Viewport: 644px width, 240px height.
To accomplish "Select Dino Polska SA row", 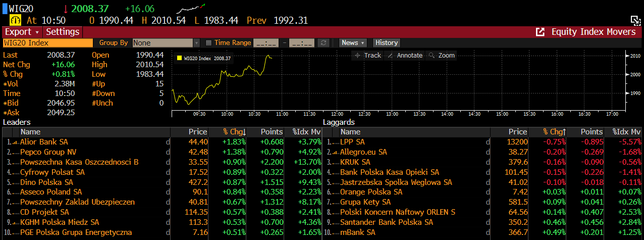I will 162,182.
